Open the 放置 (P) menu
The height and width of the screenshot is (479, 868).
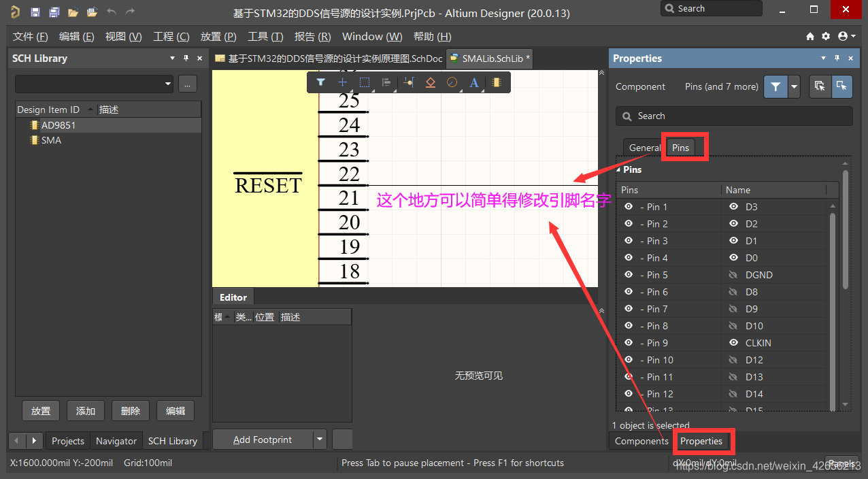(218, 36)
